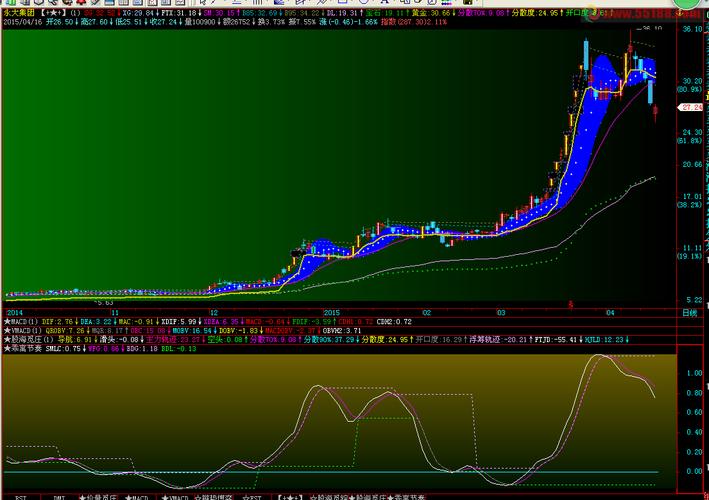Click the XDIF:5.99 value
709x500 pixels.
[x=179, y=322]
